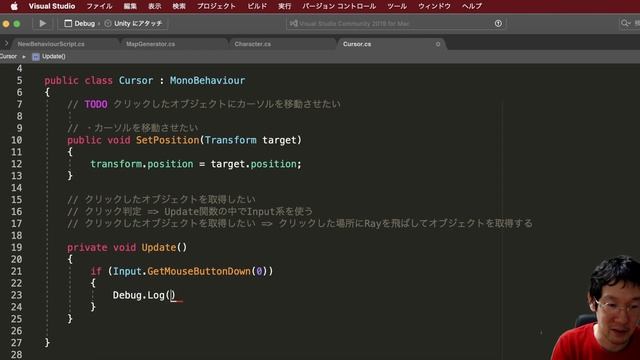
Task: Open the Visual Studio application menu
Action: point(52,6)
